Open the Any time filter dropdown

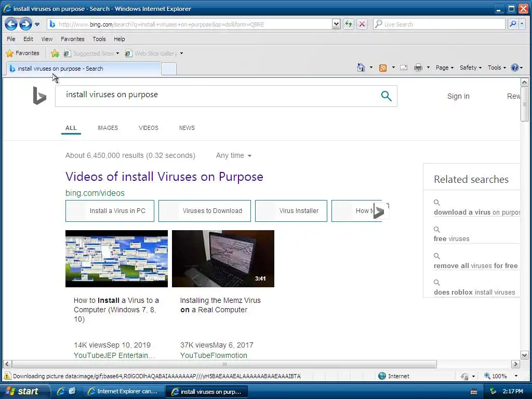233,155
